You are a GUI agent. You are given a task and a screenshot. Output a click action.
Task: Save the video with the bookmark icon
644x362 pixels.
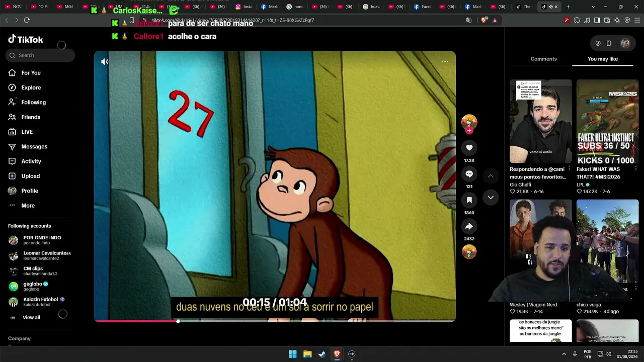469,200
